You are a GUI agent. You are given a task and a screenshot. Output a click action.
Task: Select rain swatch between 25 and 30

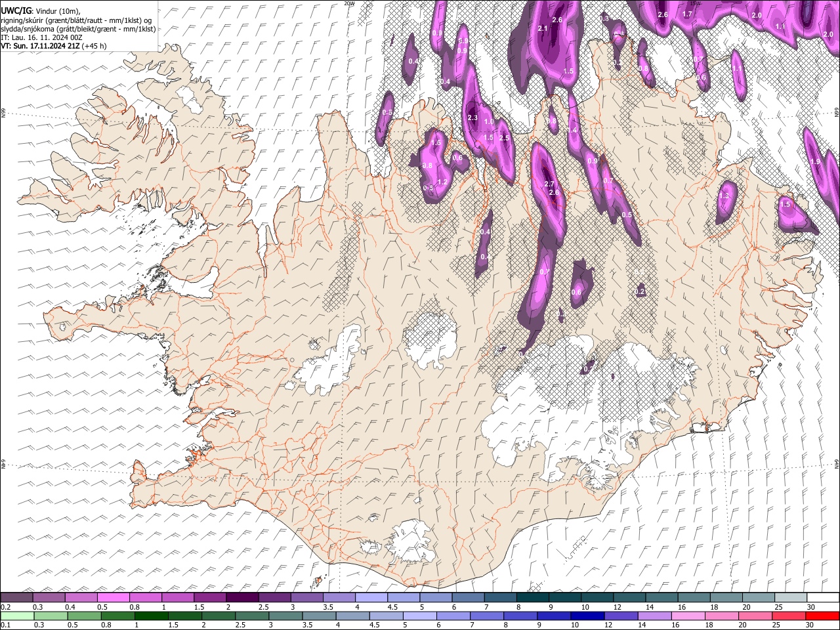click(x=788, y=616)
